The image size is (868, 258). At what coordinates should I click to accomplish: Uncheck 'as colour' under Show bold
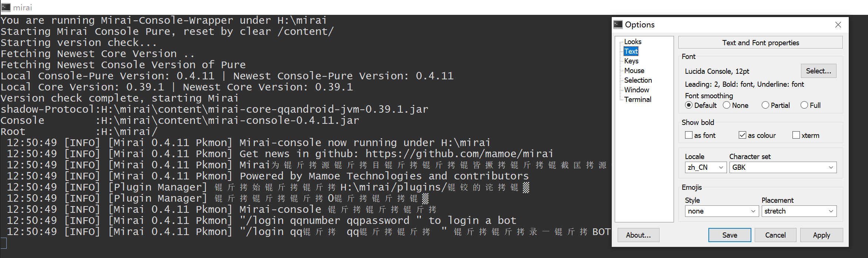[x=742, y=135]
